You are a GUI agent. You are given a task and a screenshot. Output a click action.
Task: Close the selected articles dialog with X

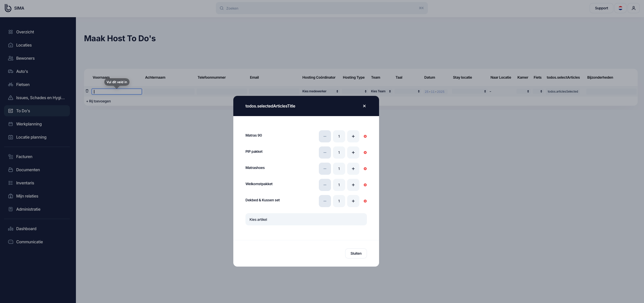point(364,106)
